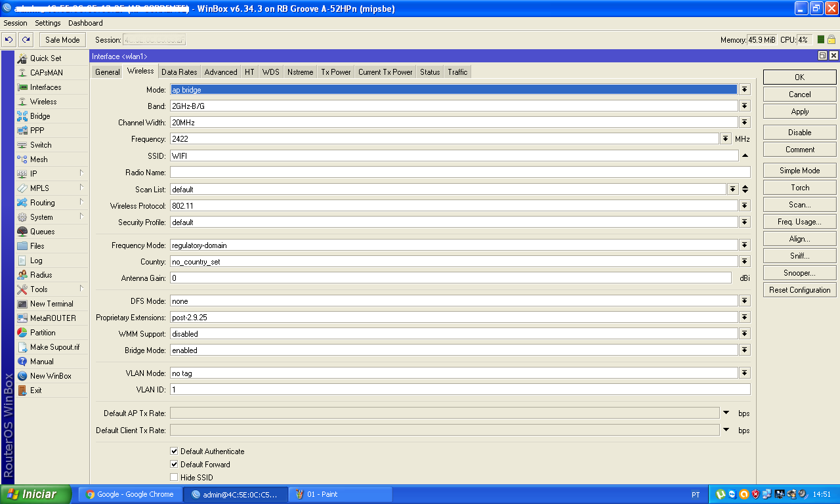Launch the New WinBox icon
This screenshot has width=840, height=504.
(x=23, y=376)
